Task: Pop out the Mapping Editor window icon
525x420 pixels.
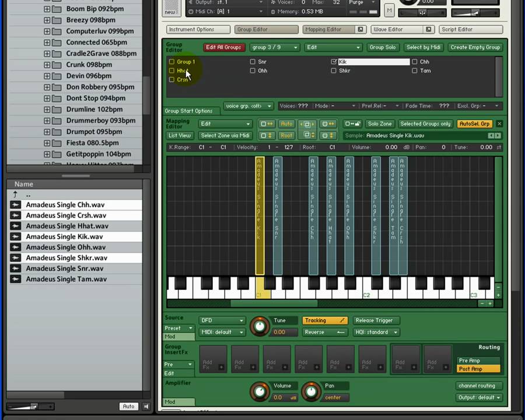Action: [360, 30]
